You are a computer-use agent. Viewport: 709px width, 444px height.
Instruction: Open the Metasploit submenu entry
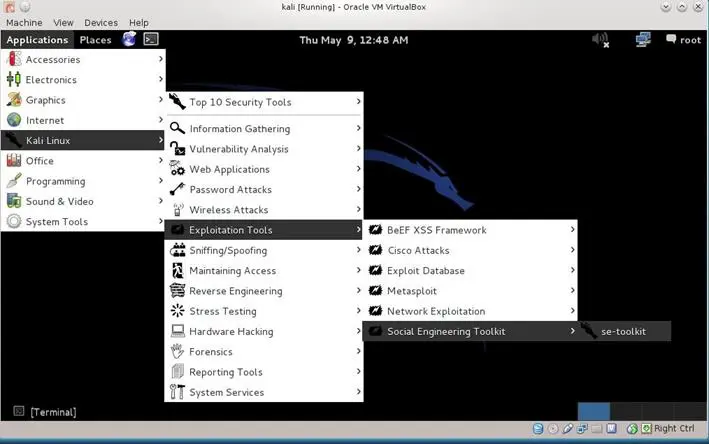pyautogui.click(x=411, y=291)
